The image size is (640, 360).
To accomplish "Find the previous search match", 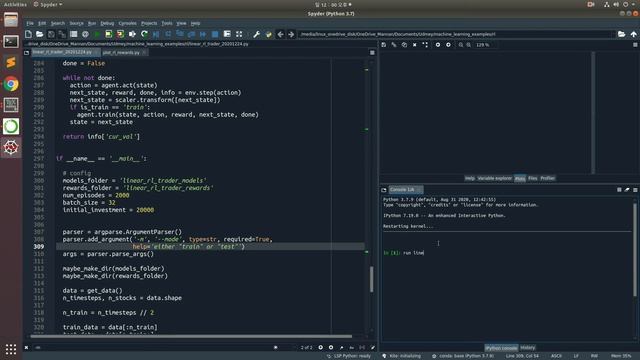I will coord(320,347).
